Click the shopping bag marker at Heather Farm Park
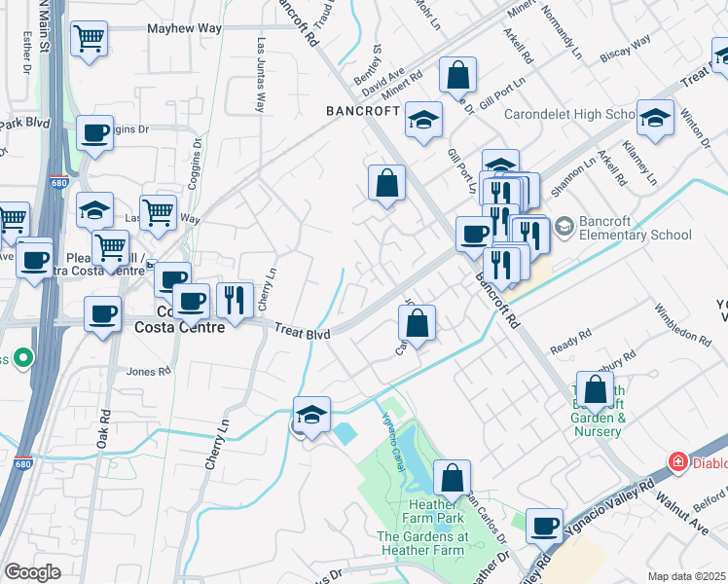728x584 pixels. [453, 481]
